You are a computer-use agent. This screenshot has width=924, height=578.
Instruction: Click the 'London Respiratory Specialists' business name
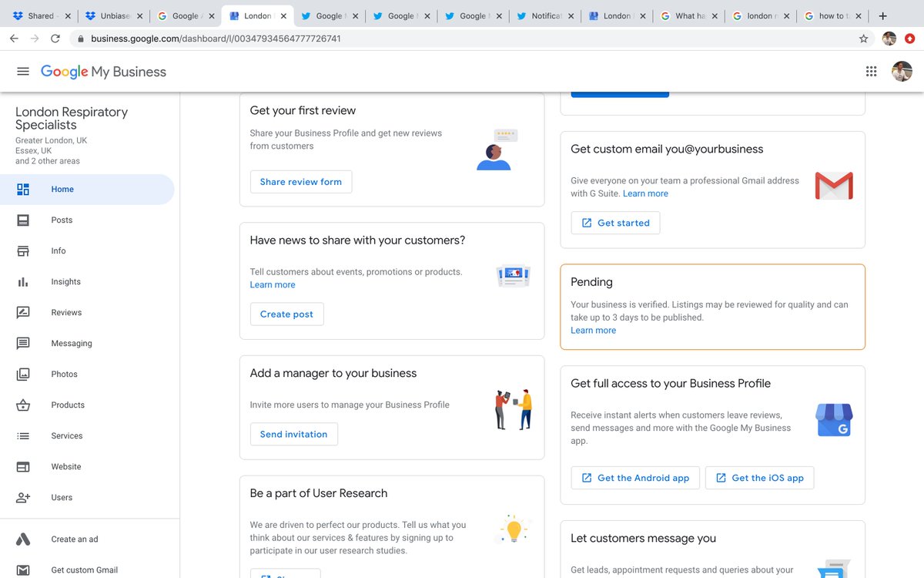click(72, 118)
